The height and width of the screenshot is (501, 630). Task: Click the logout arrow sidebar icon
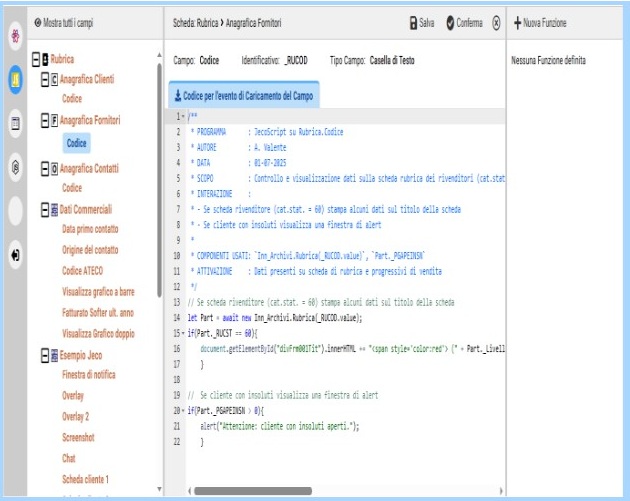coord(15,255)
